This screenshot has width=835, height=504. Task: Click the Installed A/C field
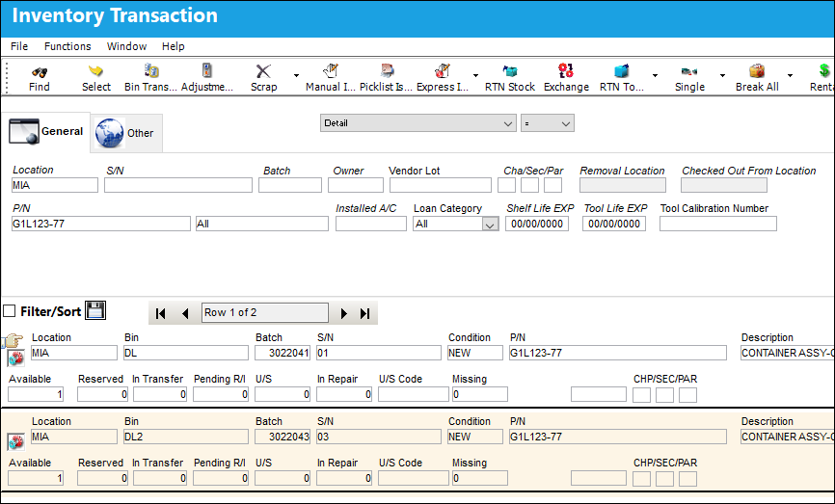371,224
